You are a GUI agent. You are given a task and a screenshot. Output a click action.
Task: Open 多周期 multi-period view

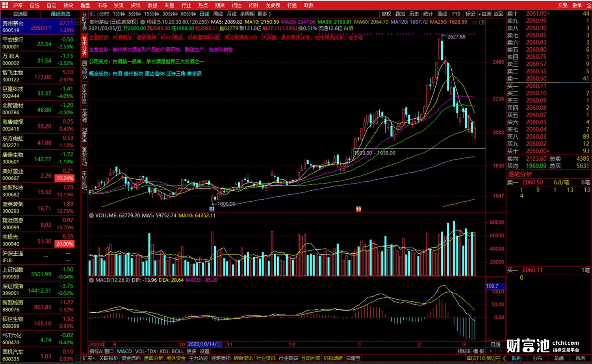coord(247,14)
